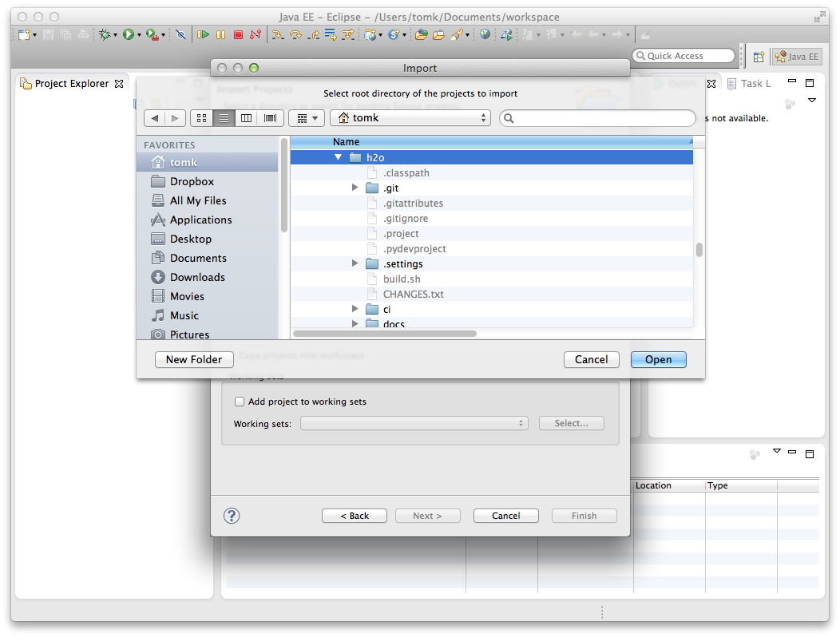The width and height of the screenshot is (840, 637).
Task: Open the item arrangement dropdown
Action: pos(306,118)
